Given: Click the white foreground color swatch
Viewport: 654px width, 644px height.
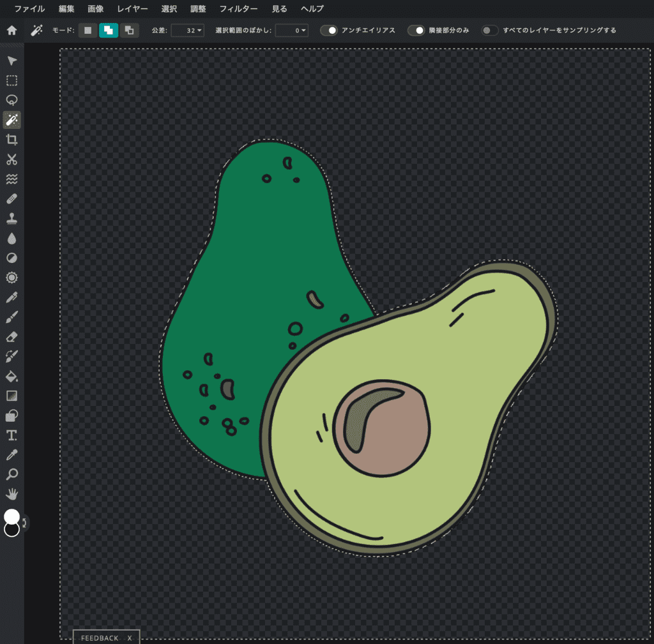Looking at the screenshot, I should tap(11, 516).
